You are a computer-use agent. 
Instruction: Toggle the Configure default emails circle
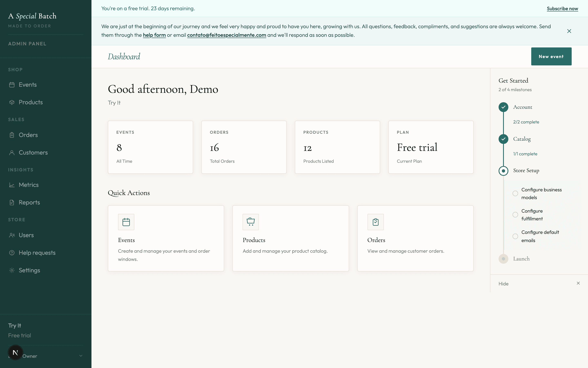tap(515, 236)
